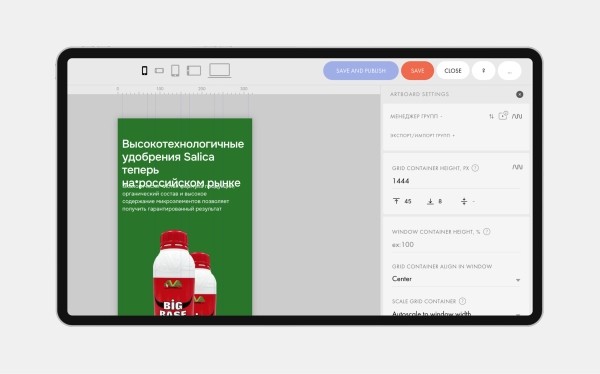Switch to mobile landscape screen size
The height and width of the screenshot is (374, 600).
click(x=159, y=70)
